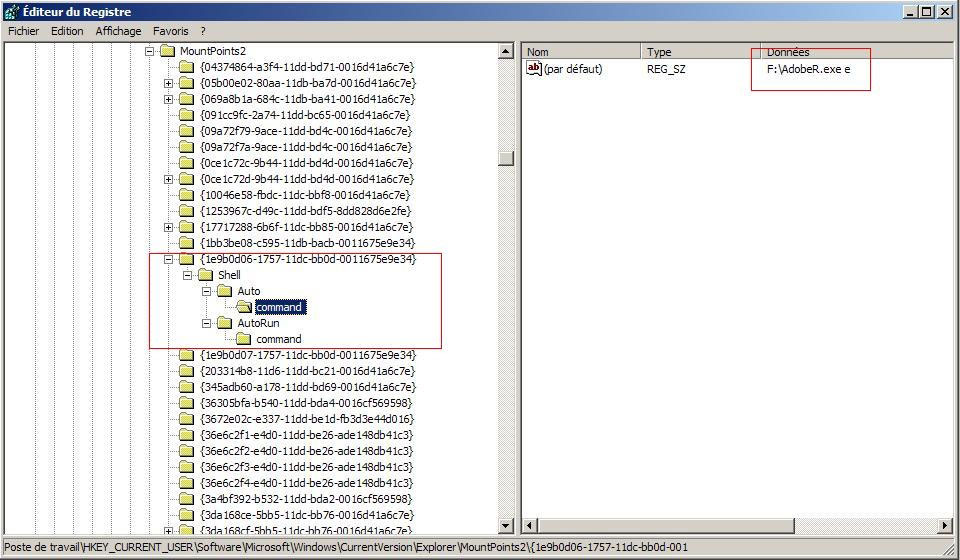Click the tree pane vertical scrollbar thumb
Image resolution: width=960 pixels, height=560 pixels.
click(506, 159)
